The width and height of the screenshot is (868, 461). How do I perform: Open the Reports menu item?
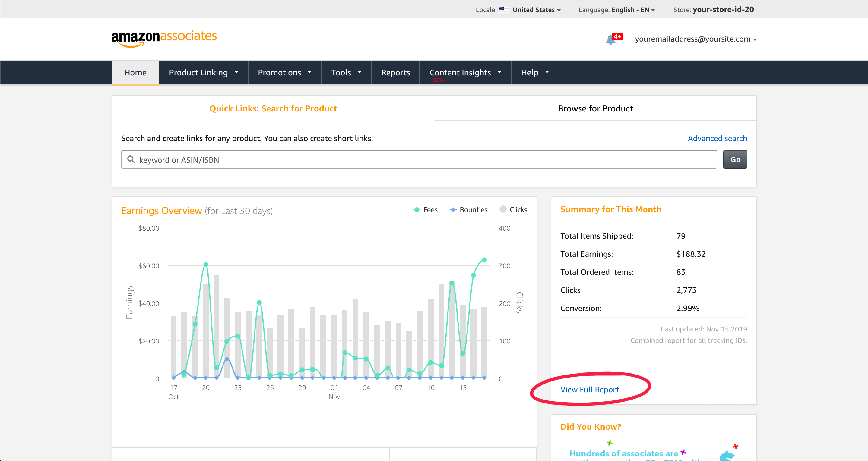point(396,72)
